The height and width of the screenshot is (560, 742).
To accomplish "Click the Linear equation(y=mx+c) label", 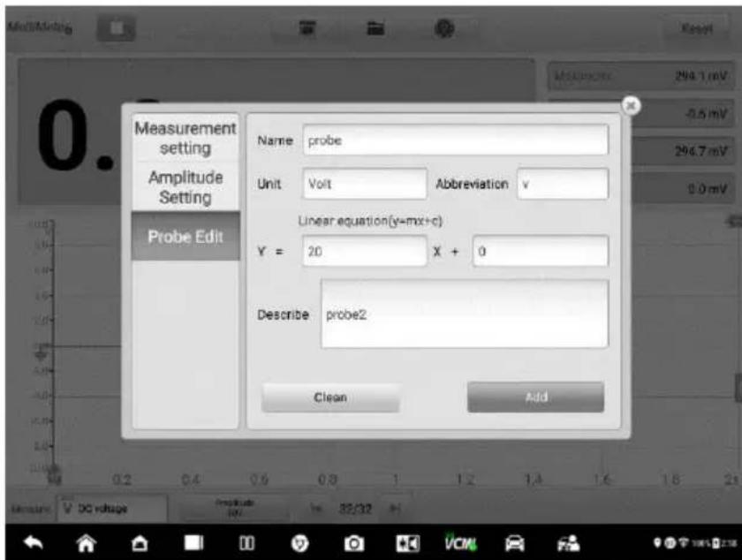I will click(x=370, y=221).
